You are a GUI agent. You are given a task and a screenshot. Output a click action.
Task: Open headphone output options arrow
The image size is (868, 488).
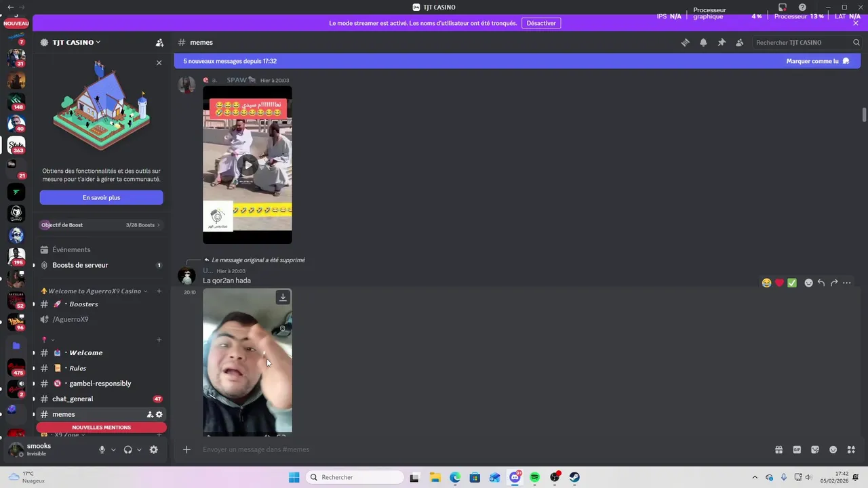(x=139, y=450)
